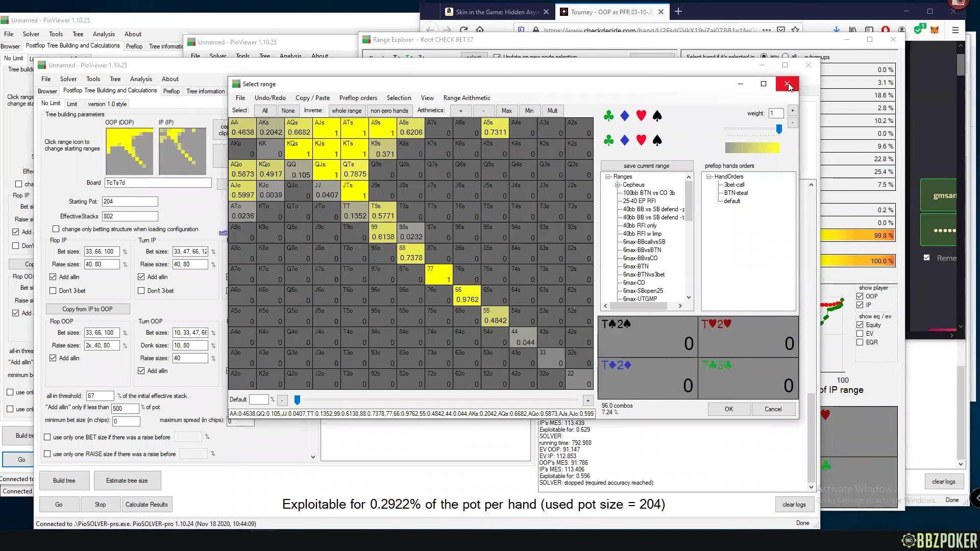This screenshot has height=551, width=980.
Task: Enable 'change only betting structure' checkbox
Action: pyautogui.click(x=56, y=229)
